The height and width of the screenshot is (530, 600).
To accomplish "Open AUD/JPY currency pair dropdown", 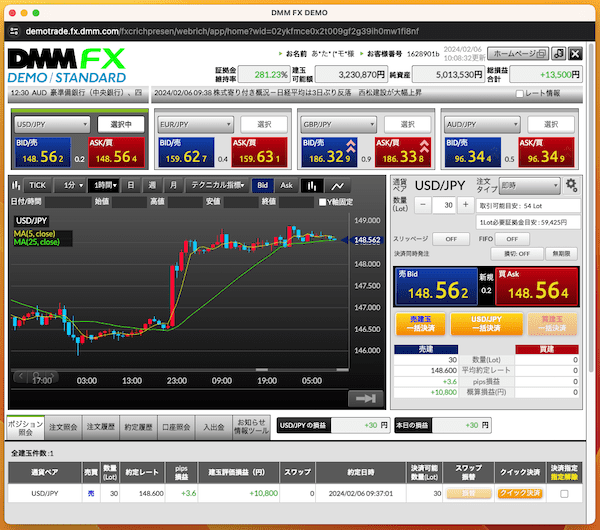I will 482,124.
